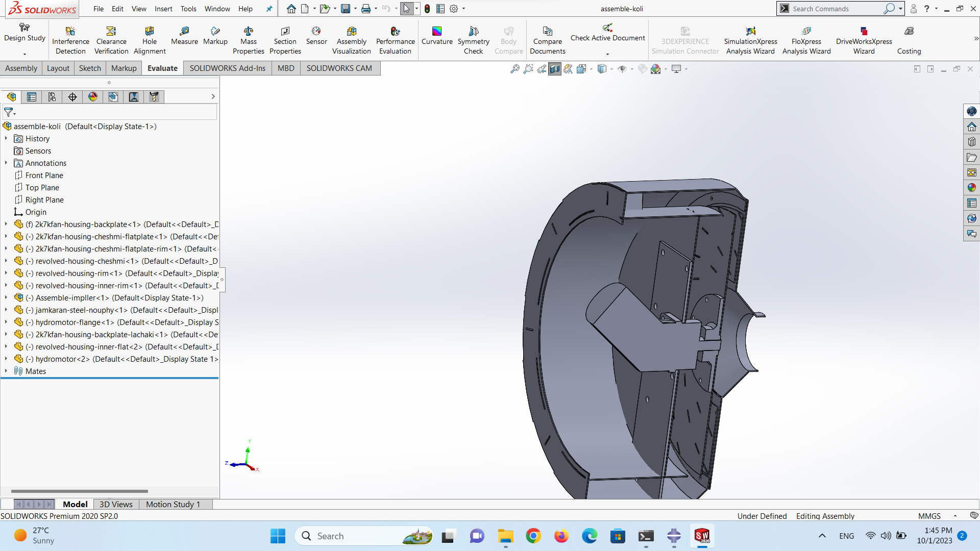Click Zoom to Area magnifier icon
The width and height of the screenshot is (980, 551).
[528, 69]
